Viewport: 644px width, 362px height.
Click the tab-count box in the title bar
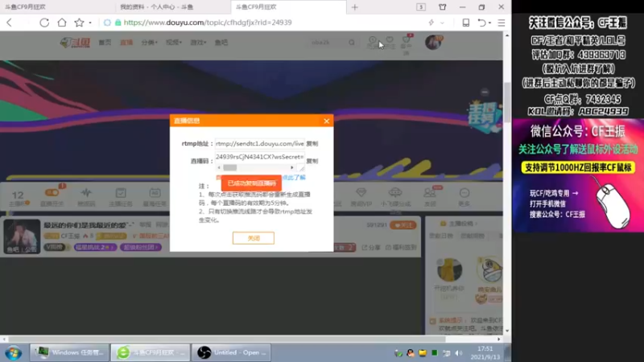421,7
